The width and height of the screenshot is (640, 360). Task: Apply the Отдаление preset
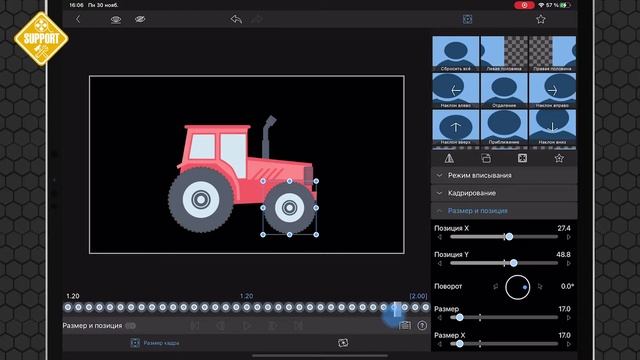coord(504,91)
